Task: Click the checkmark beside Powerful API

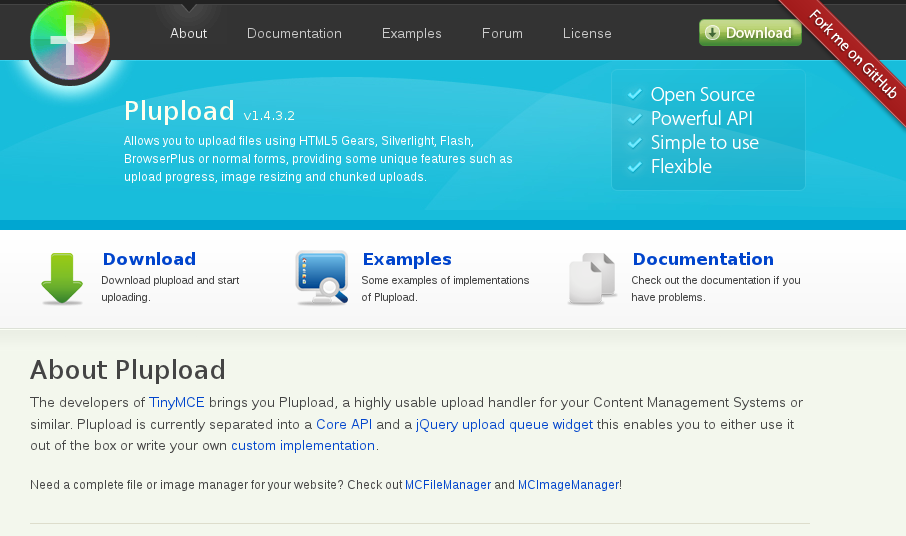Action: click(x=634, y=118)
